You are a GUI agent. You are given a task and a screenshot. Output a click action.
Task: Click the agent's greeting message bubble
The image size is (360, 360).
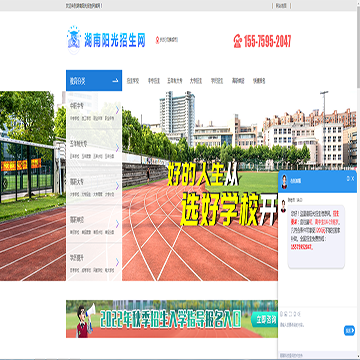[316, 236]
